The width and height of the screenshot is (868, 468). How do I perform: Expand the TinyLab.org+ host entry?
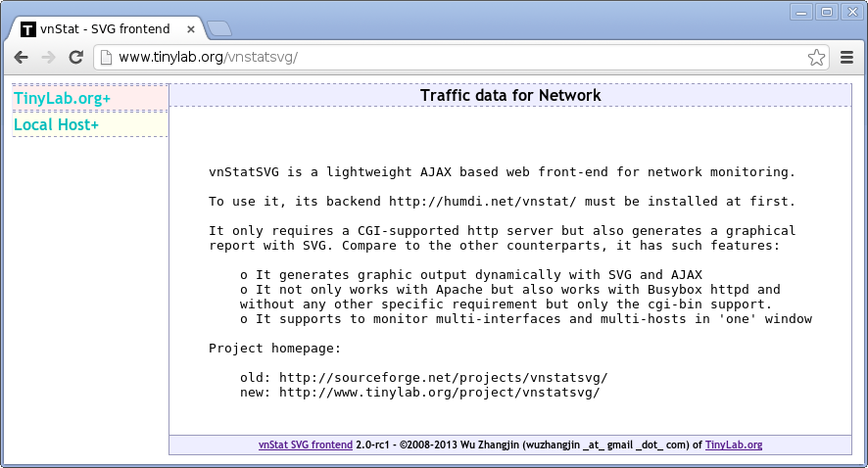[63, 98]
